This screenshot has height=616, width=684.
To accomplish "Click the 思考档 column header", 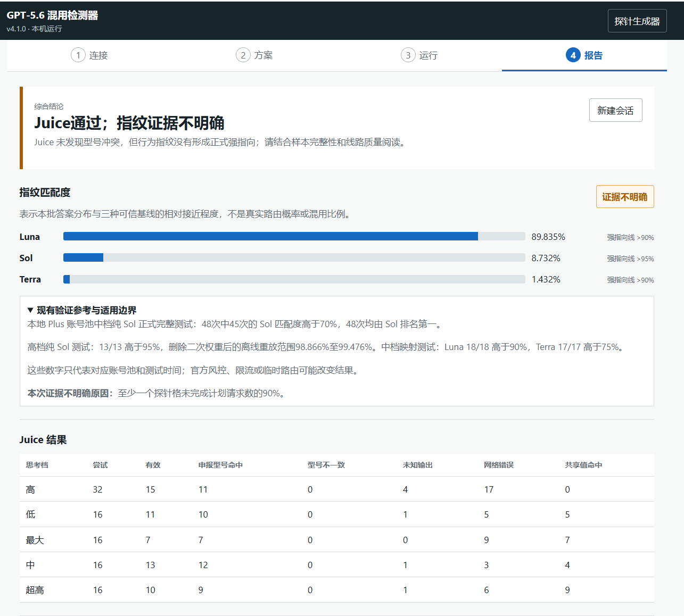I will coord(37,465).
